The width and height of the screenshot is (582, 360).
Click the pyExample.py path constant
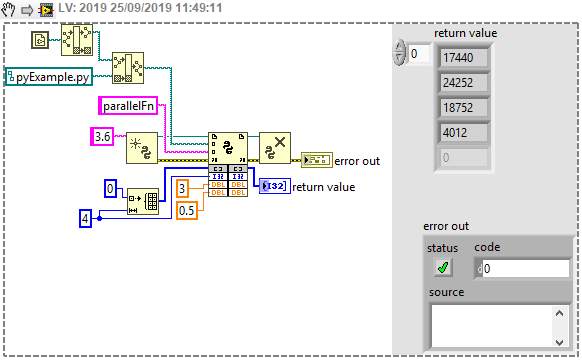[x=49, y=77]
